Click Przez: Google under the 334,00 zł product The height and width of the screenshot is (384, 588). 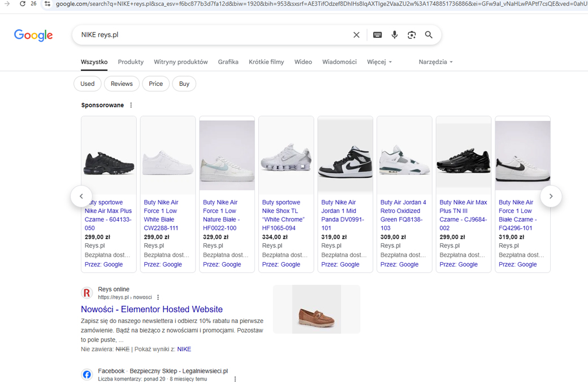(x=281, y=264)
